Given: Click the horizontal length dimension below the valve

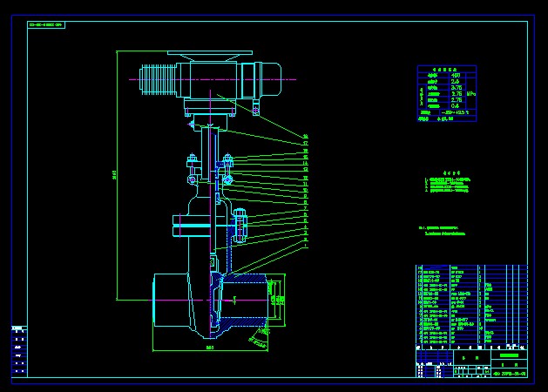Looking at the screenshot, I should pyautogui.click(x=210, y=348).
